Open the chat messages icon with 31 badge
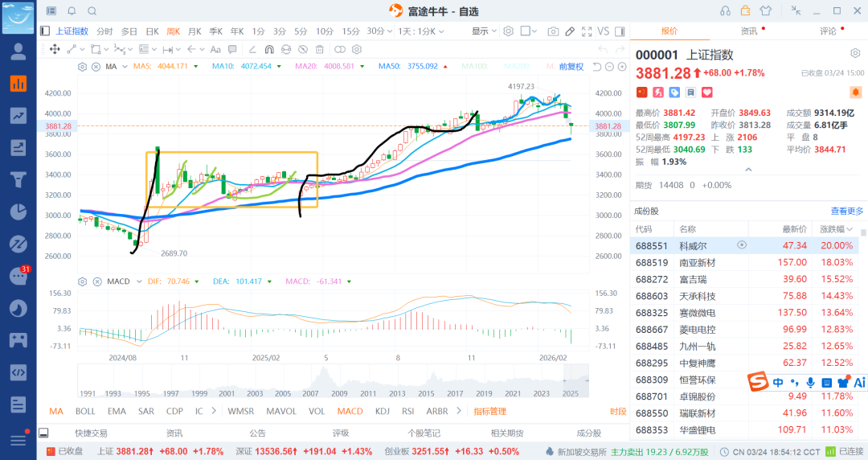Viewport: 868px width, 460px height. coord(18,276)
